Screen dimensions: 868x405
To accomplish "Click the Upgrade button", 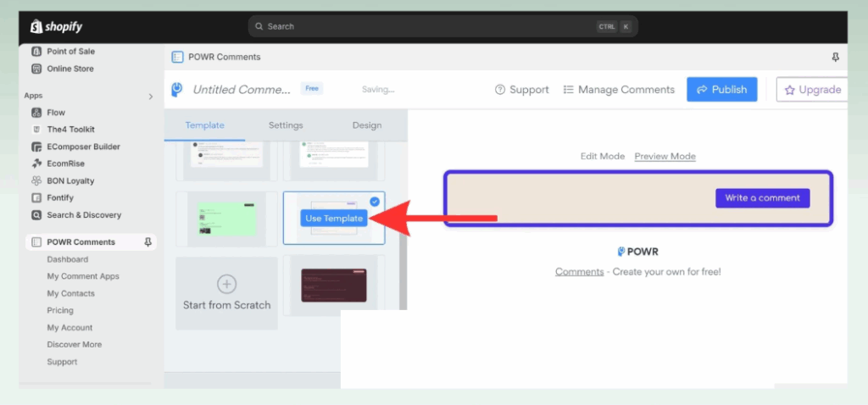I will (812, 90).
